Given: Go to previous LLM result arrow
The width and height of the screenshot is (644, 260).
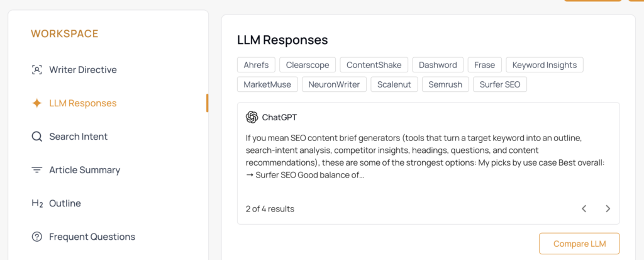Looking at the screenshot, I should (x=584, y=208).
